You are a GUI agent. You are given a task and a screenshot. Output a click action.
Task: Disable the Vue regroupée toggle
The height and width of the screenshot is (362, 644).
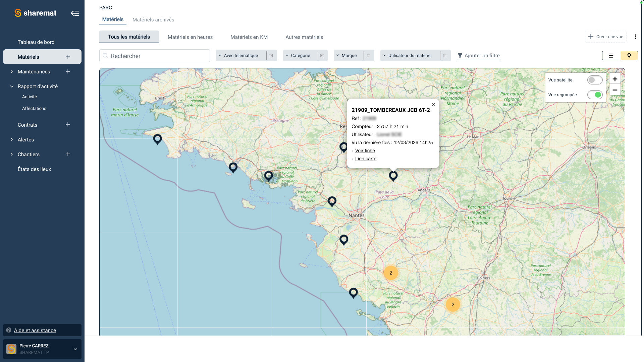coord(595,95)
